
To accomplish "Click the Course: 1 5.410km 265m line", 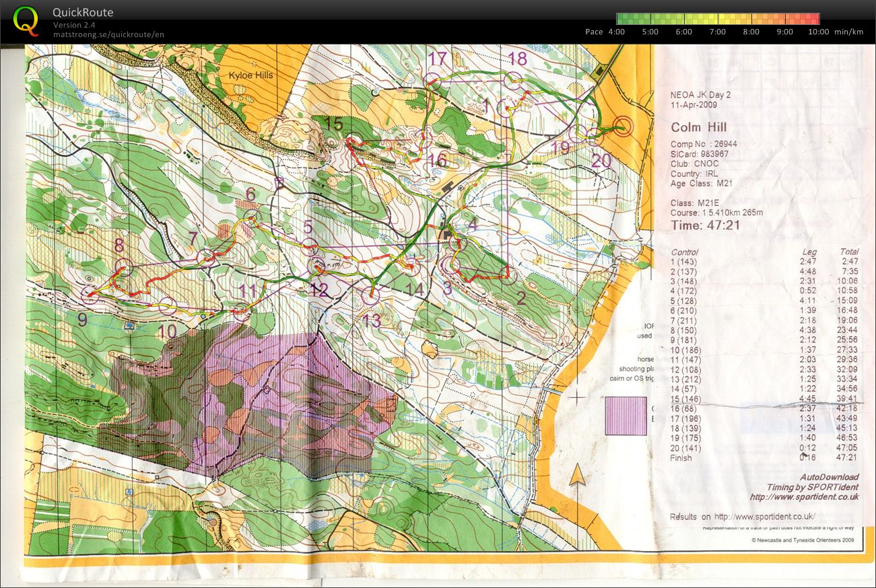I will click(717, 213).
